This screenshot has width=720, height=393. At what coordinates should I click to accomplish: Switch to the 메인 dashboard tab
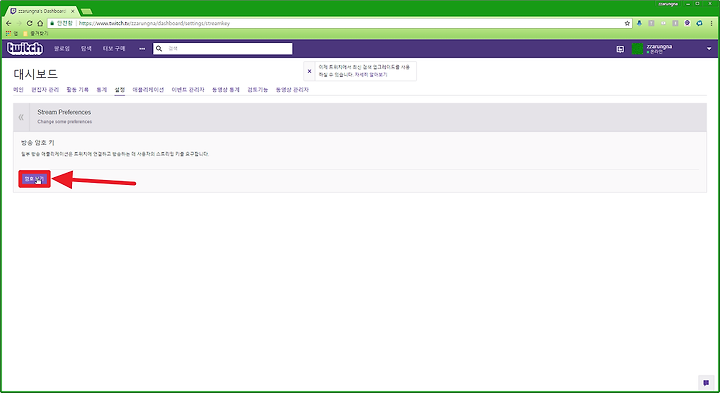(18, 90)
